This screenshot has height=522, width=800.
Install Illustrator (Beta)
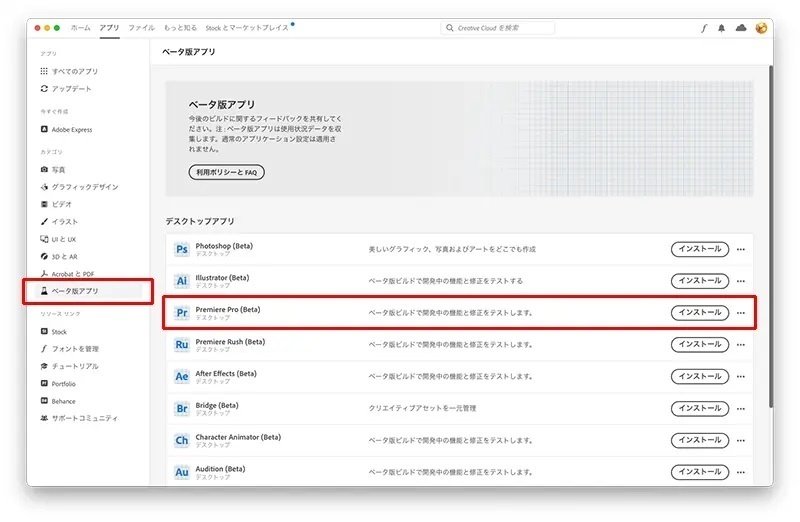click(x=699, y=281)
